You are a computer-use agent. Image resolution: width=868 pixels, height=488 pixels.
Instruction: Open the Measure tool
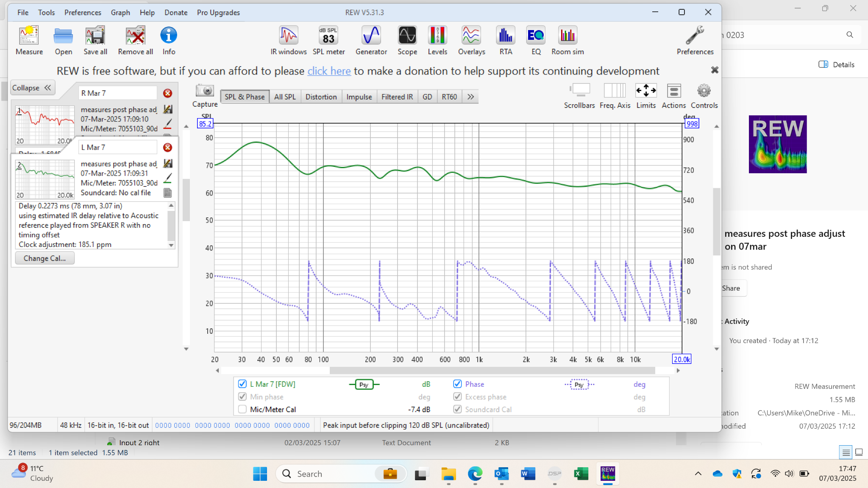point(29,40)
